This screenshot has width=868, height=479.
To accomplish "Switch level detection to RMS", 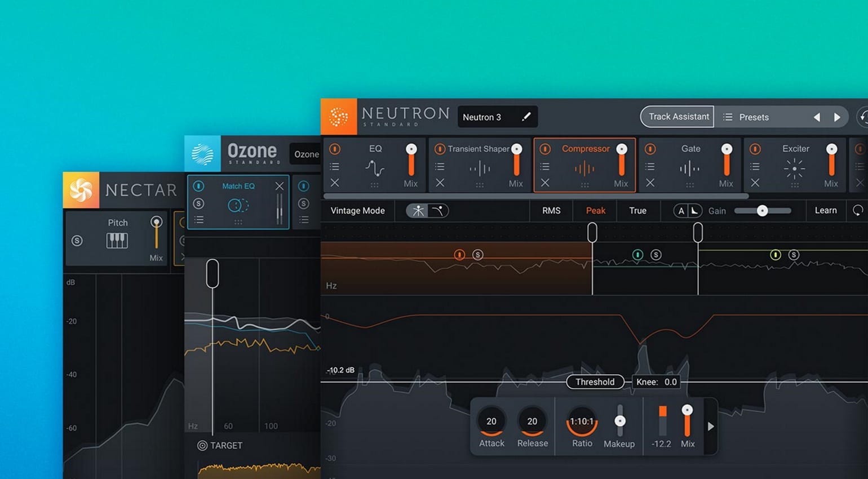I will (551, 211).
